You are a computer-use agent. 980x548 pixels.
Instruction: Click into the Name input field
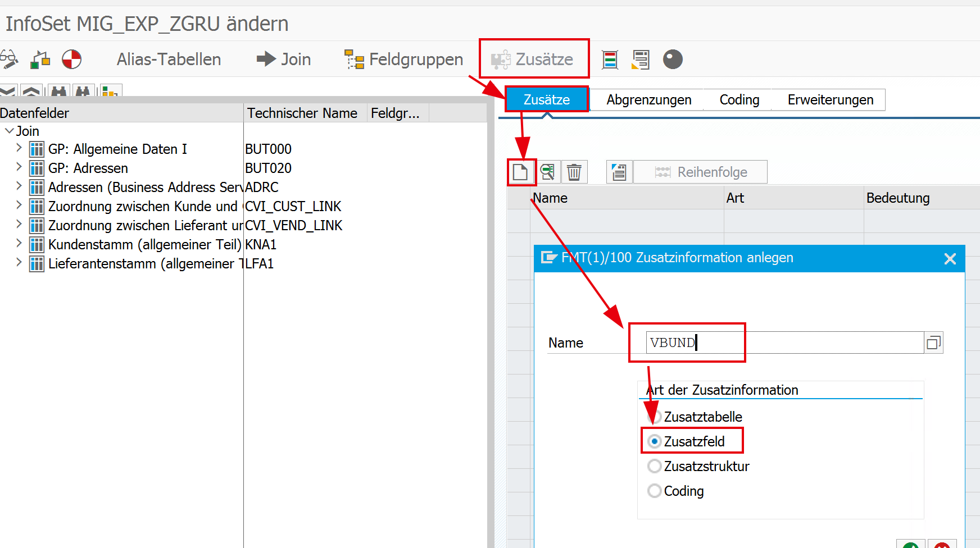click(x=784, y=342)
